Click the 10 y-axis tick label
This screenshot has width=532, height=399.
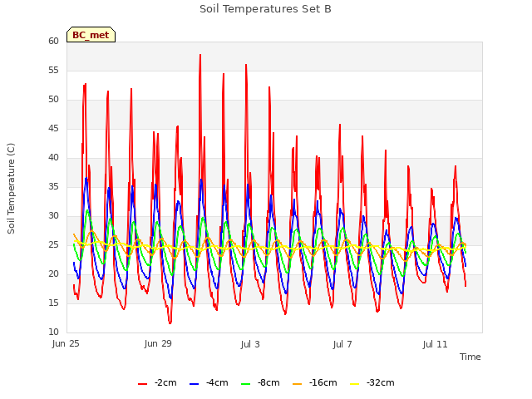[x=53, y=332]
